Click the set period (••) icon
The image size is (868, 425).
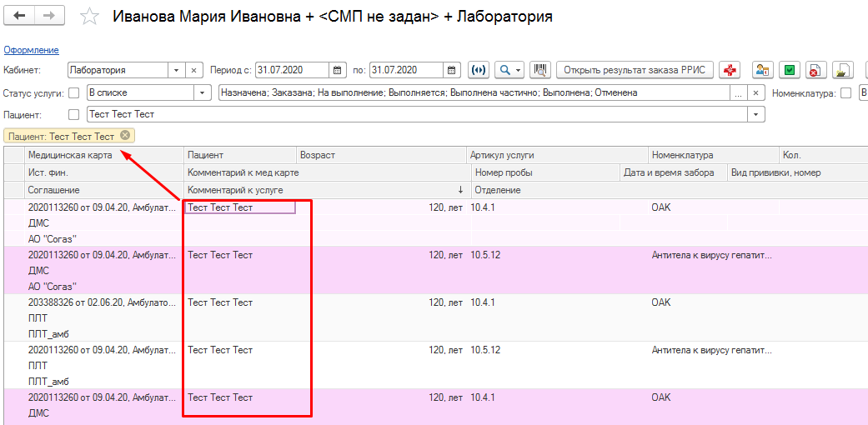tap(479, 70)
